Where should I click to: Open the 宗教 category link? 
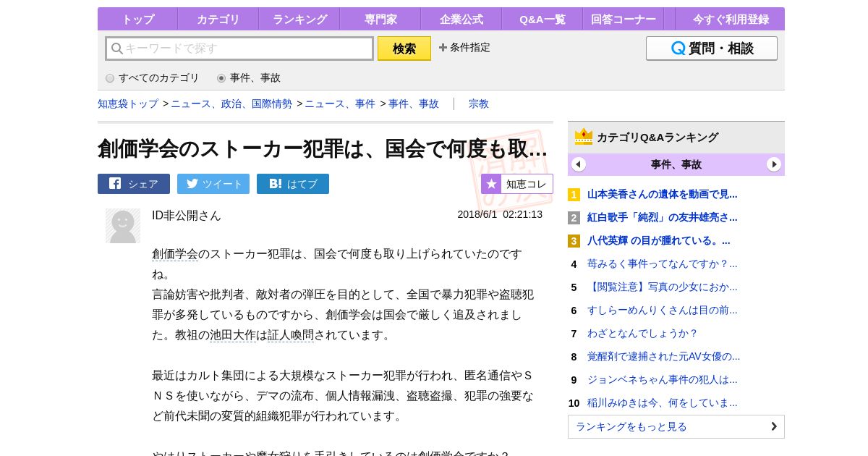click(x=479, y=104)
